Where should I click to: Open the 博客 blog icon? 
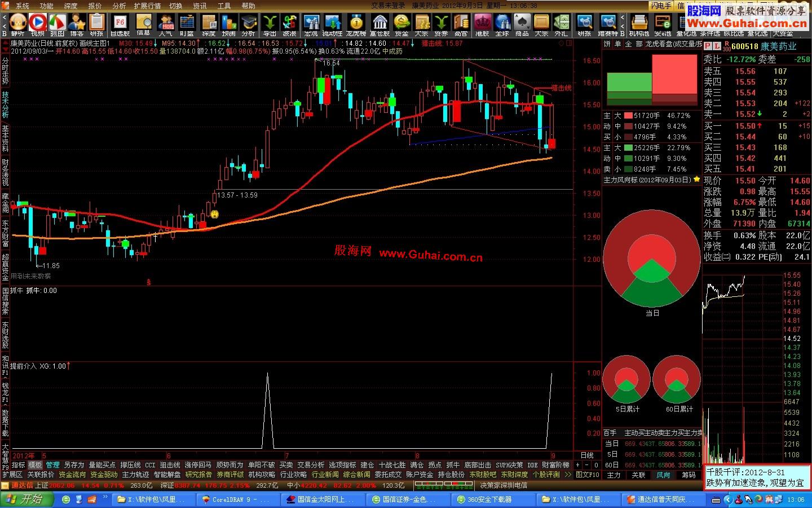[x=77, y=24]
